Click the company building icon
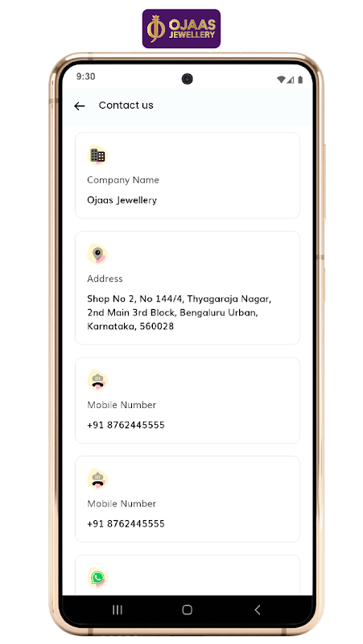The image size is (363, 644). pyautogui.click(x=97, y=155)
